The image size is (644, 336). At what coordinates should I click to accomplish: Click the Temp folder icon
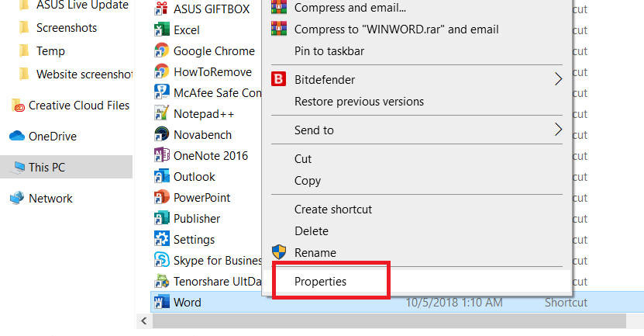coord(24,50)
